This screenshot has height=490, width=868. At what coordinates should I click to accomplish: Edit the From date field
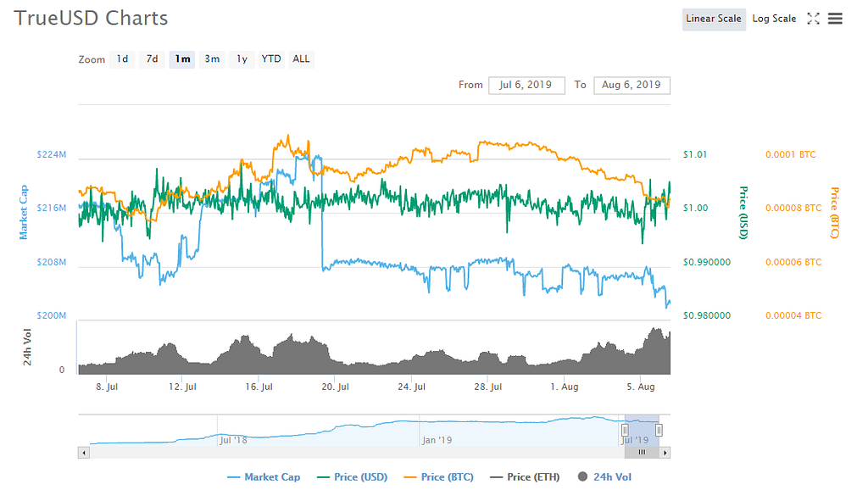coord(526,86)
